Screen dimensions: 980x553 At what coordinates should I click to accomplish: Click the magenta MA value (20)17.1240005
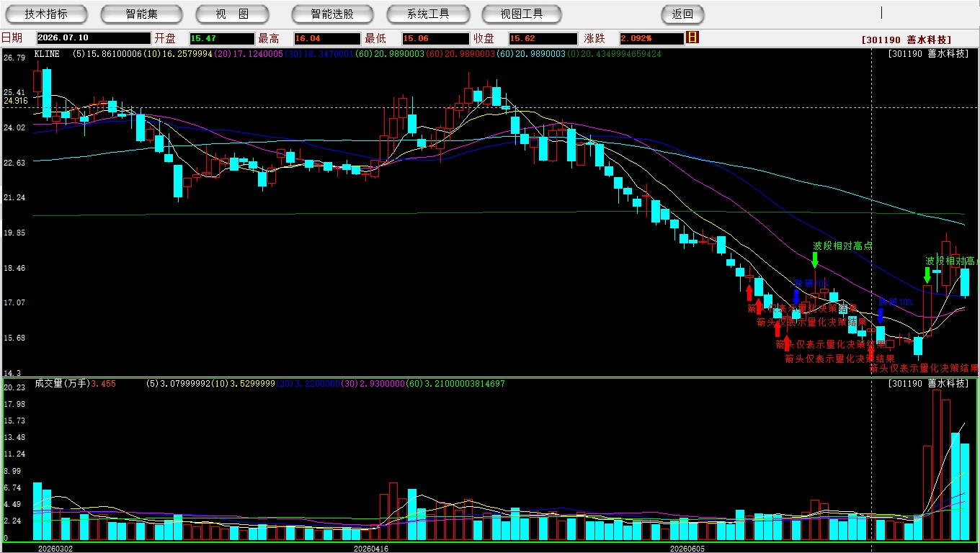[247, 54]
